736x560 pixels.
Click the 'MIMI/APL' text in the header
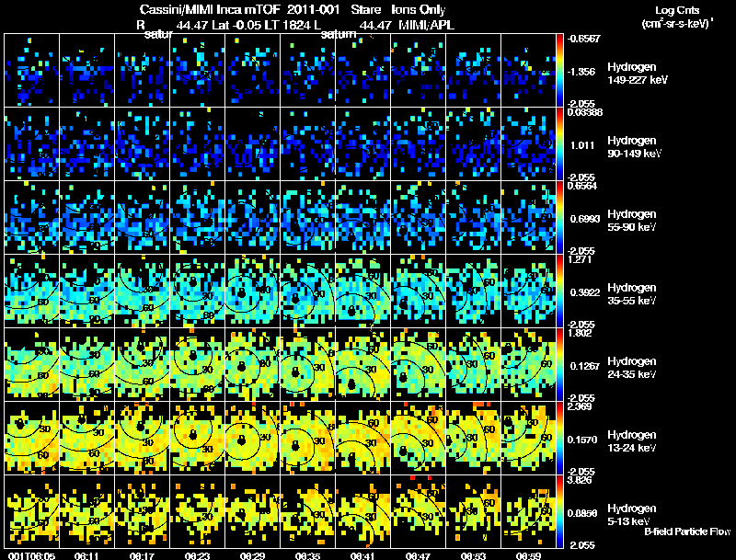point(426,25)
